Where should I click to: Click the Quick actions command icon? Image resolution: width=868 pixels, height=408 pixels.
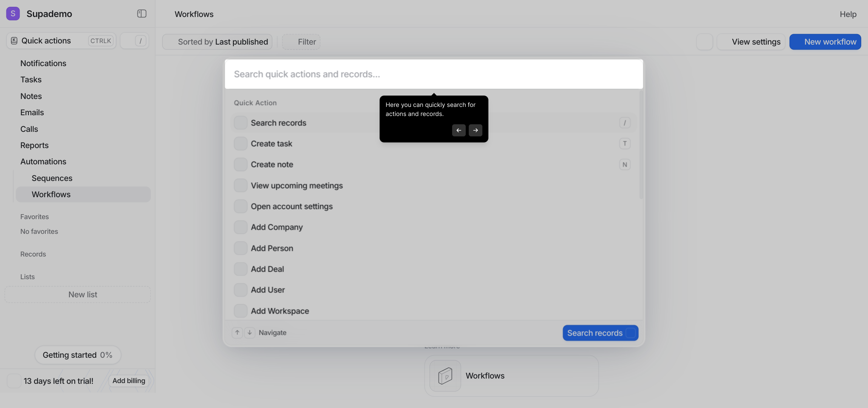click(14, 41)
